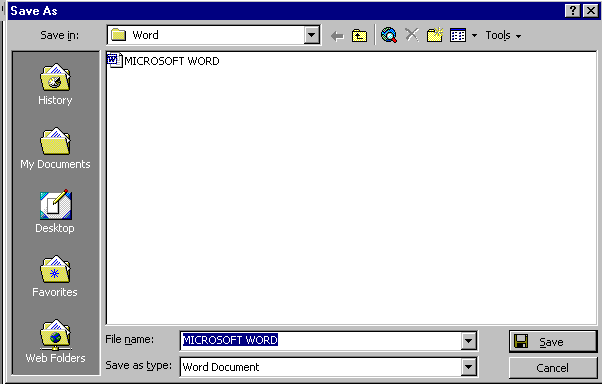Click the Cancel button

click(553, 368)
